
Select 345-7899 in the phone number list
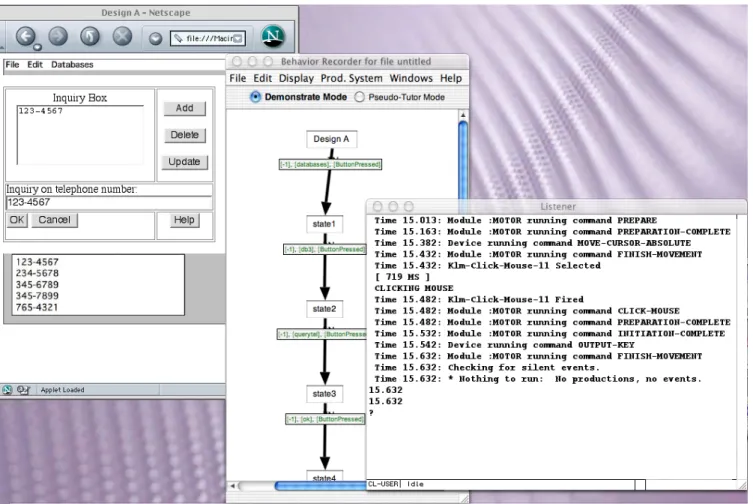pyautogui.click(x=37, y=295)
